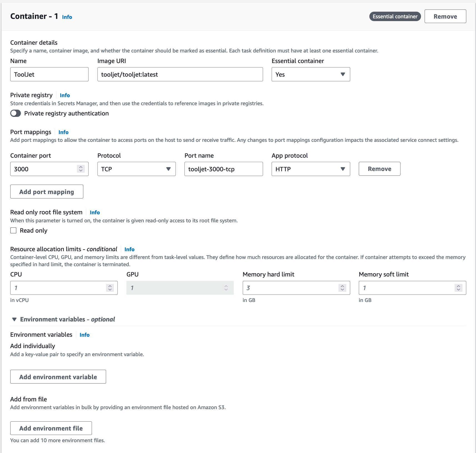The width and height of the screenshot is (476, 453).
Task: Open the App protocol HTTP dropdown
Action: point(310,169)
